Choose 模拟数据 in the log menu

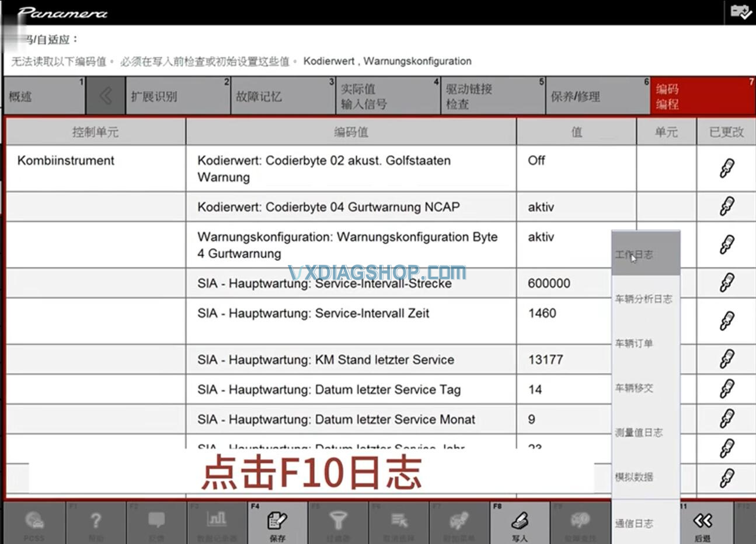[646, 477]
